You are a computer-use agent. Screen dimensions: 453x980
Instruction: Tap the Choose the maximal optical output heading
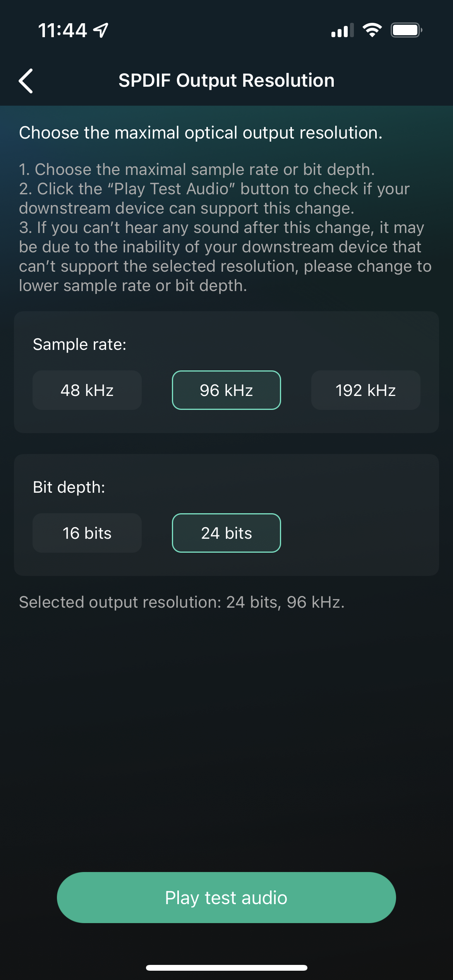pyautogui.click(x=201, y=133)
